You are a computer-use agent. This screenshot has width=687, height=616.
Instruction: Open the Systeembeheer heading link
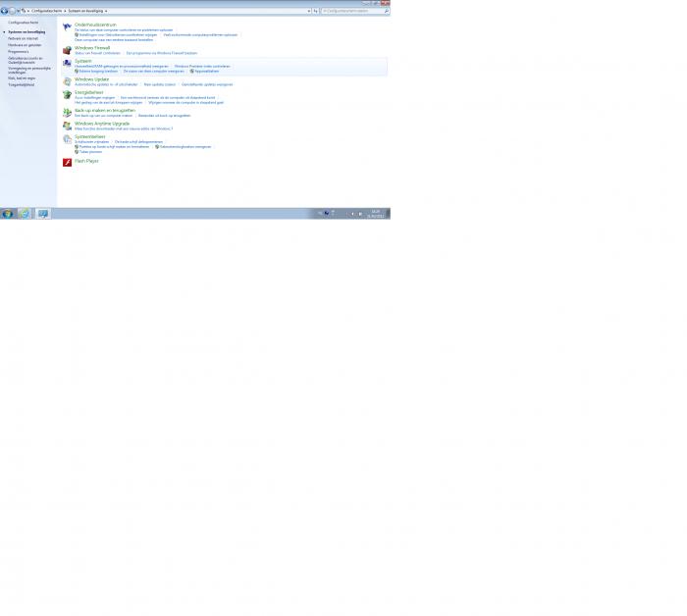90,136
